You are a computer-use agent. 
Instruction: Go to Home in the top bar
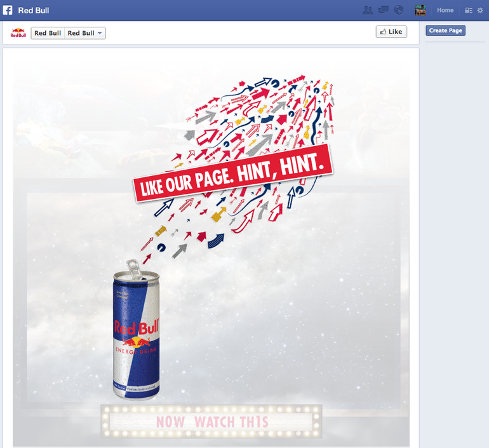445,10
